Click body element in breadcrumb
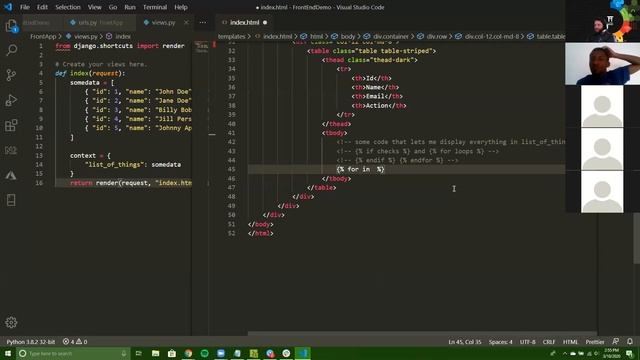 click(347, 36)
